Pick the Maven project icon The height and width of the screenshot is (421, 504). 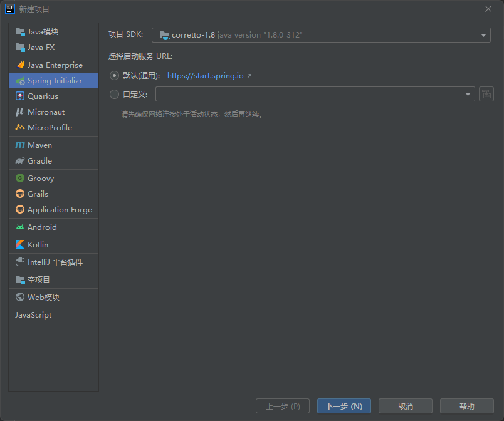pos(20,145)
